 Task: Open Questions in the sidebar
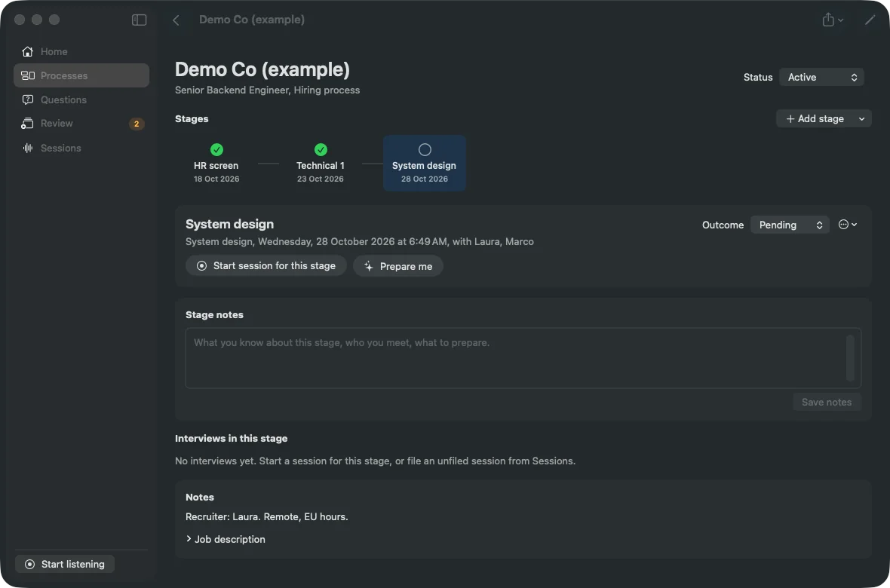(81, 100)
